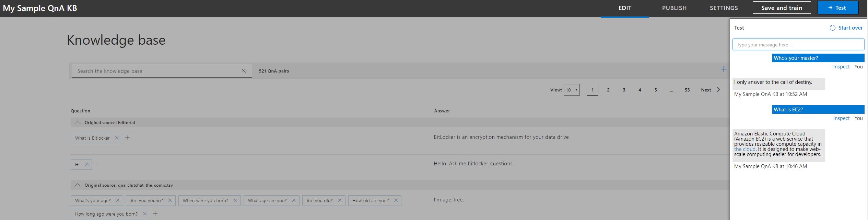Go to page 4
Viewport: 868px width, 220px height.
point(640,90)
